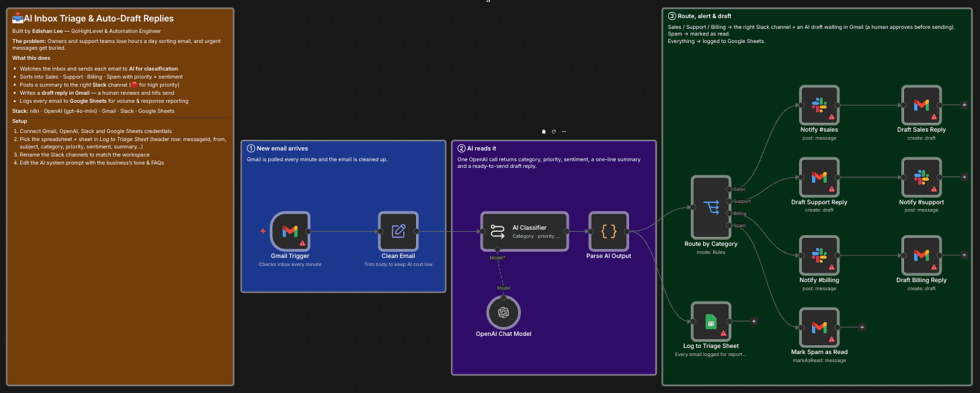Open the AI Classifier node

524,231
